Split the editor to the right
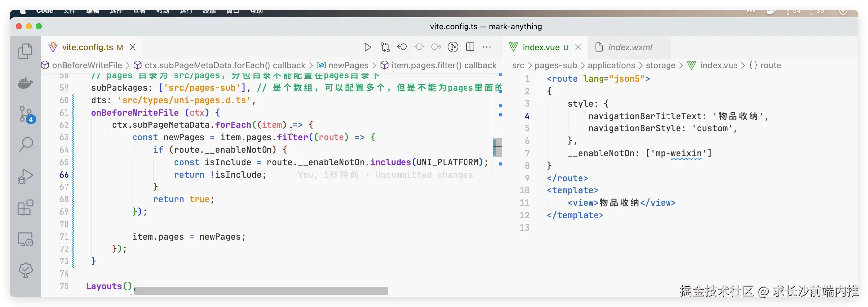 coord(470,47)
